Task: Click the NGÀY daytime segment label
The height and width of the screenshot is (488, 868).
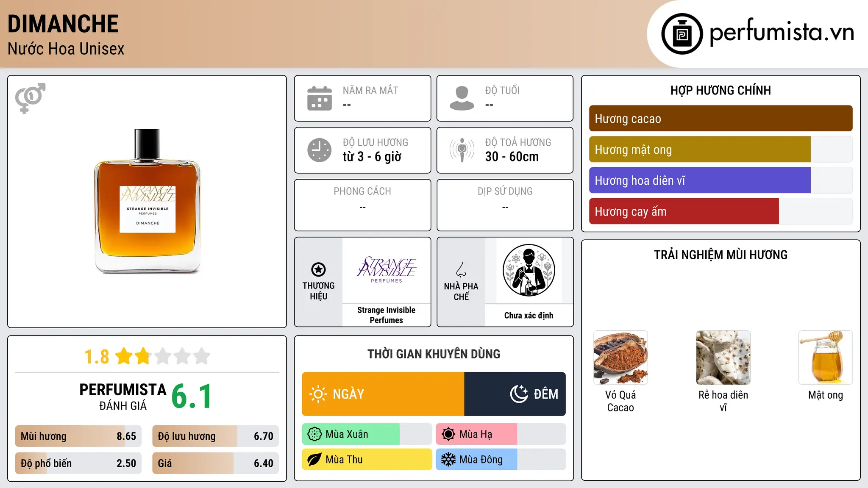Action: click(348, 394)
